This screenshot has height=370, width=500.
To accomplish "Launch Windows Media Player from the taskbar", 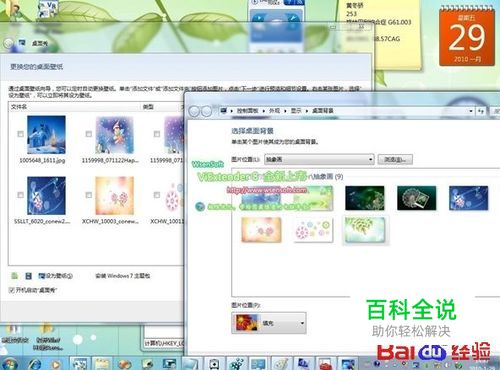I will [56, 365].
